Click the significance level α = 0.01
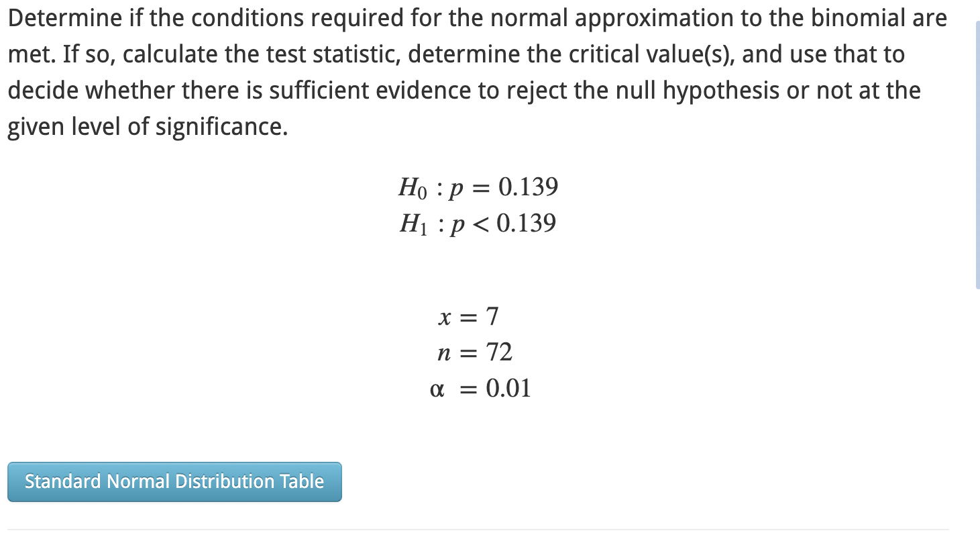980x545 pixels. coord(480,388)
